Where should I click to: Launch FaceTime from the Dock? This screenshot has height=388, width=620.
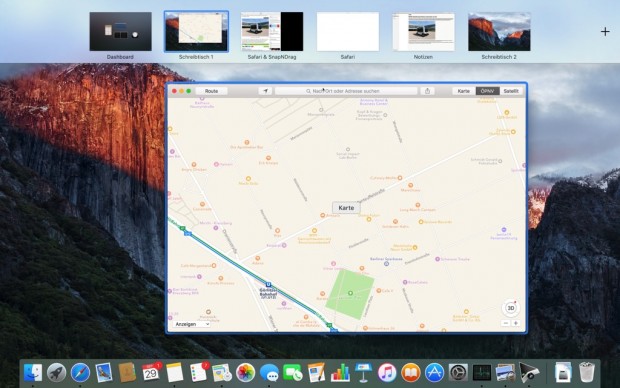pos(293,373)
